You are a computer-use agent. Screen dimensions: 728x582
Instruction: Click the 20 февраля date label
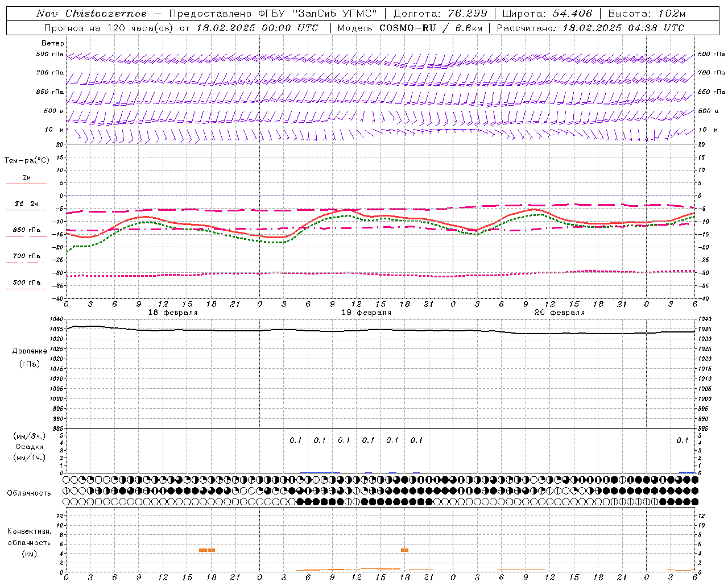pyautogui.click(x=560, y=313)
